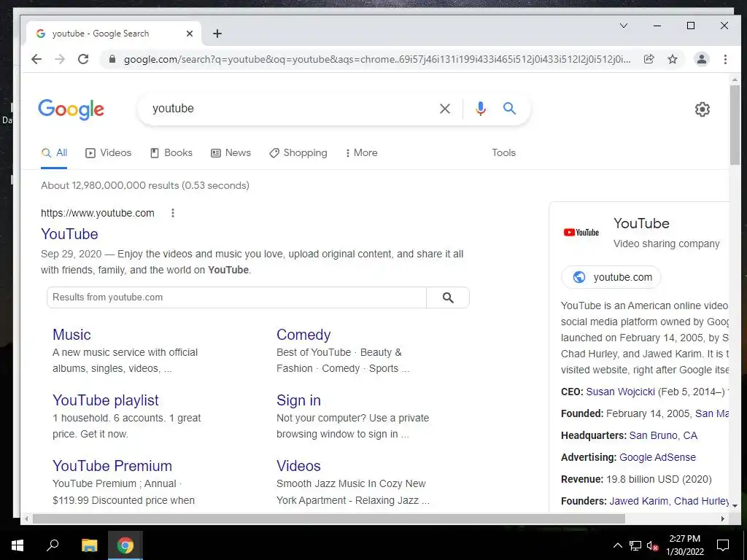Screen dimensions: 747x560
Task: Open the Music sitelink
Action: [x=71, y=334]
